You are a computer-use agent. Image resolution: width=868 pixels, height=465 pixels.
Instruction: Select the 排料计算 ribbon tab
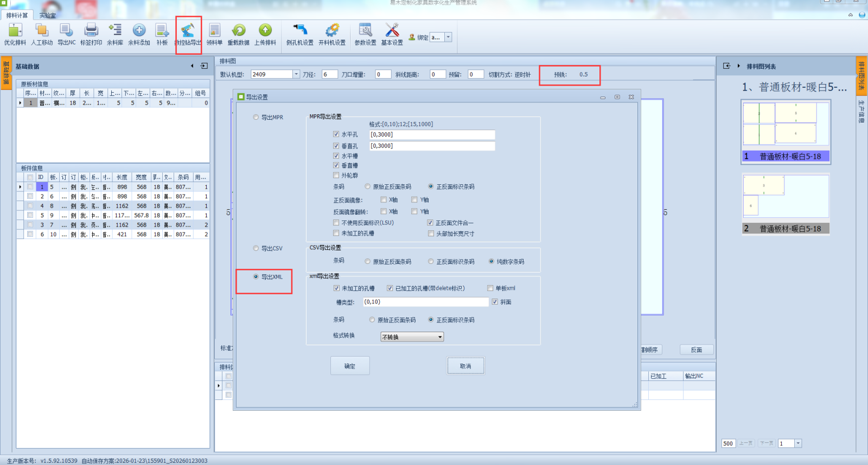pos(17,15)
